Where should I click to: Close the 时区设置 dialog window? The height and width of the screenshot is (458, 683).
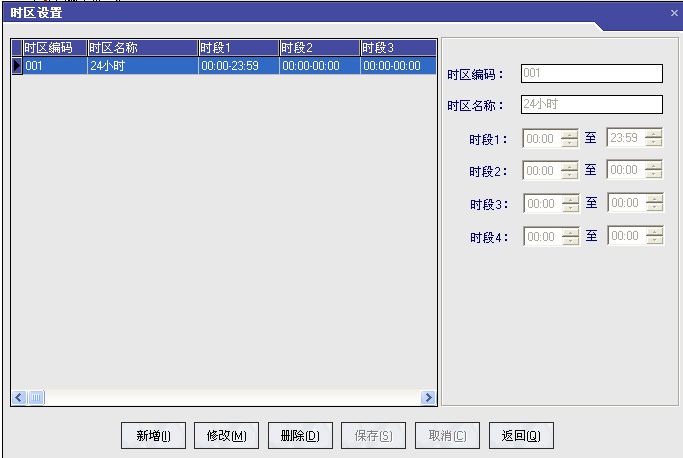[x=674, y=13]
